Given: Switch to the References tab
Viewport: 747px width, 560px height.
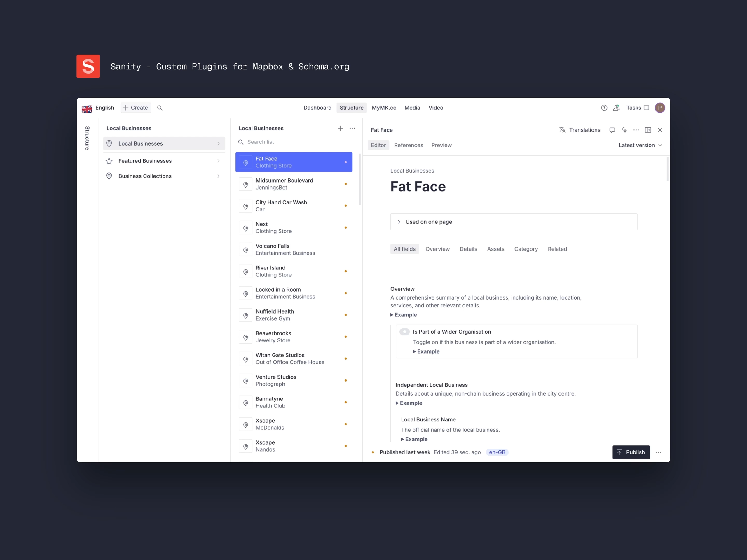Looking at the screenshot, I should 408,145.
